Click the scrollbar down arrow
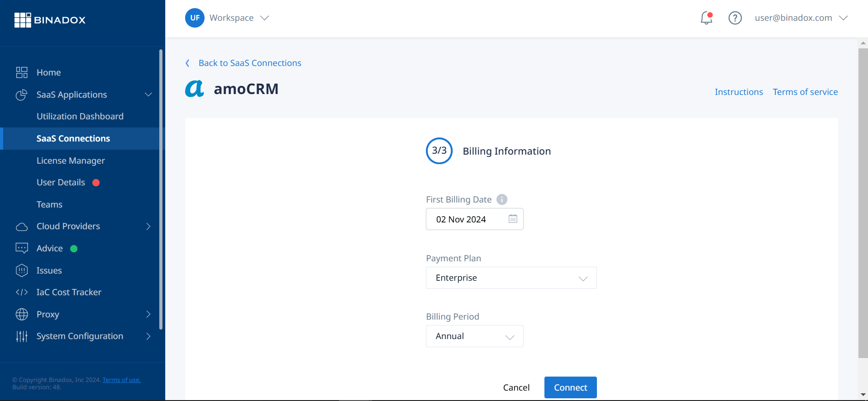The image size is (868, 401). 863,395
